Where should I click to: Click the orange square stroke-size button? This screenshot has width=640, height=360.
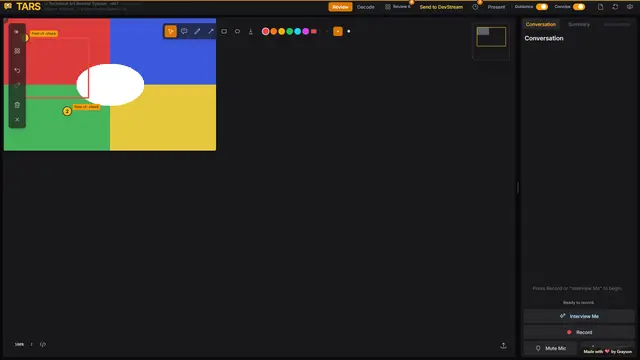click(x=338, y=31)
